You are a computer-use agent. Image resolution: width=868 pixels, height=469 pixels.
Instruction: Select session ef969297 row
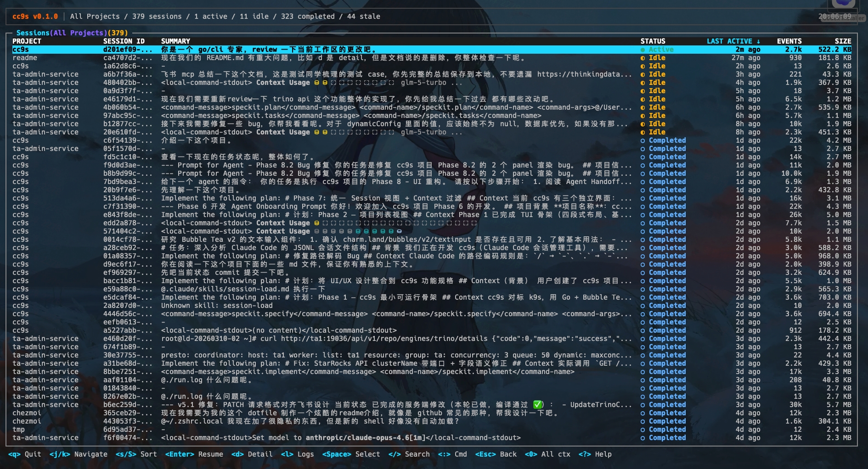pyautogui.click(x=432, y=273)
